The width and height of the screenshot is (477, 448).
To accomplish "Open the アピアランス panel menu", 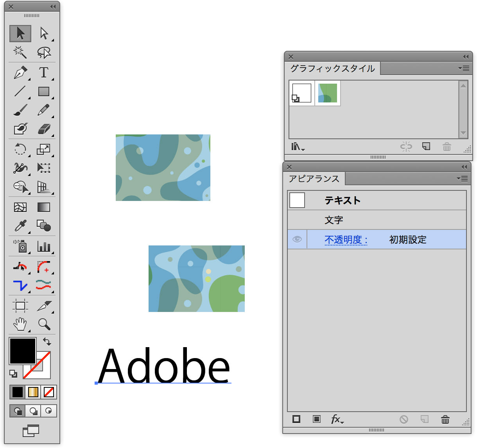I will pos(462,179).
